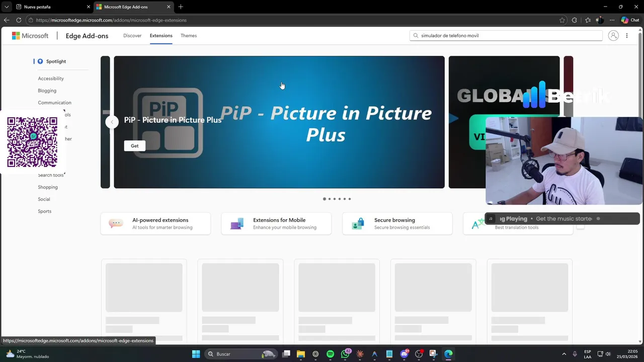Viewport: 644px width, 362px height.
Task: Open Extensions for Mobile collection
Action: click(276, 224)
